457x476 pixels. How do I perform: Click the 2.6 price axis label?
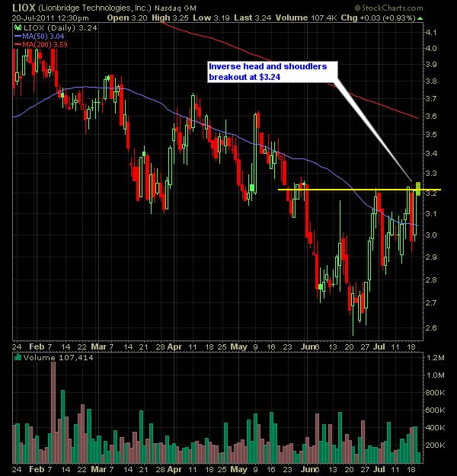point(432,328)
